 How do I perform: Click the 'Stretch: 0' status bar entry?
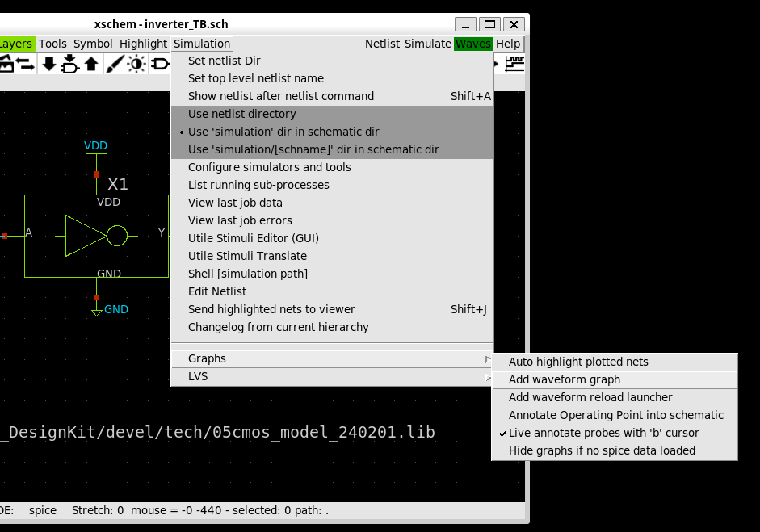98,510
